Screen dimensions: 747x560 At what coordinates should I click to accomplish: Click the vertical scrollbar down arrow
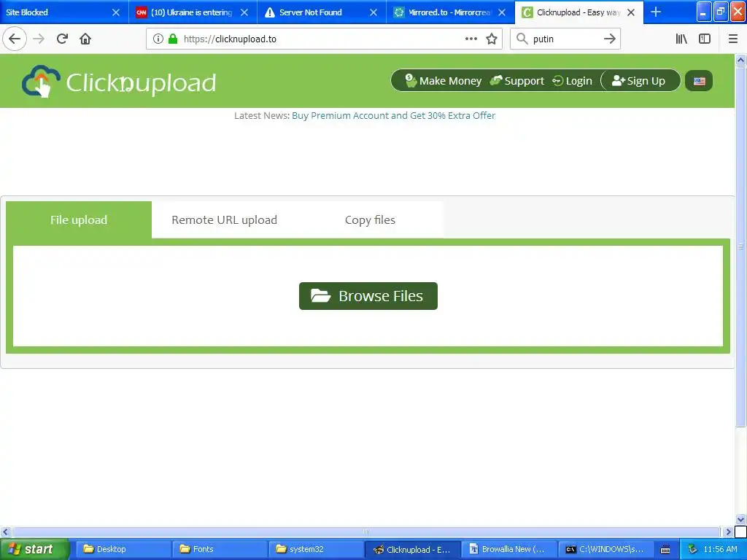(741, 519)
